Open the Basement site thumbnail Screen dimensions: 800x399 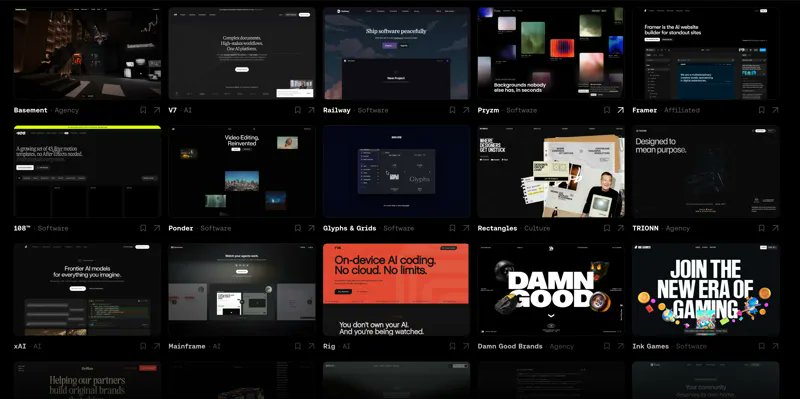coord(87,53)
